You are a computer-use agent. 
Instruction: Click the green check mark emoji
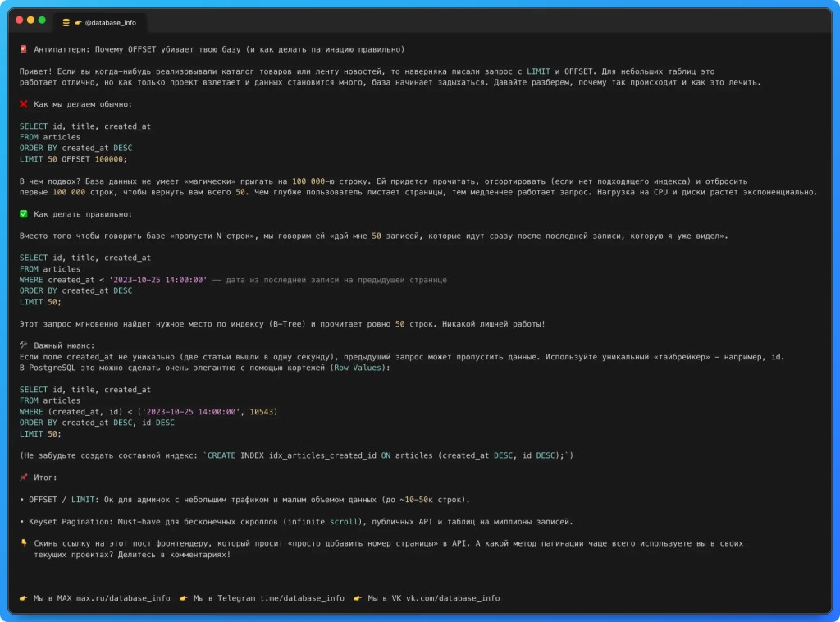pyautogui.click(x=24, y=214)
